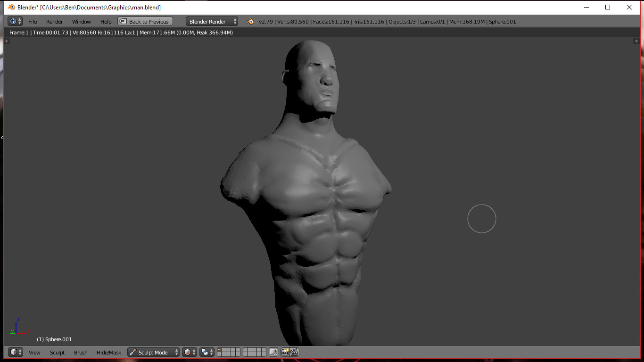The image size is (644, 362).
Task: Open the 3D View editor type selector
Action: pyautogui.click(x=16, y=352)
